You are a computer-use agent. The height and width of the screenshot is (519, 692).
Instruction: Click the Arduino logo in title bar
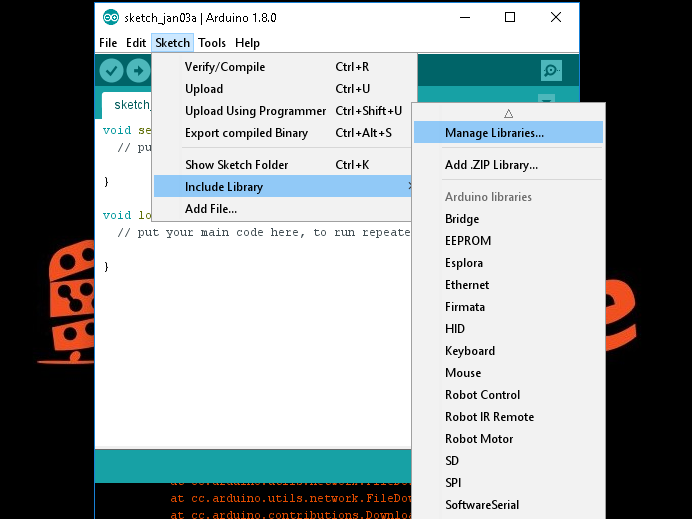coord(111,18)
